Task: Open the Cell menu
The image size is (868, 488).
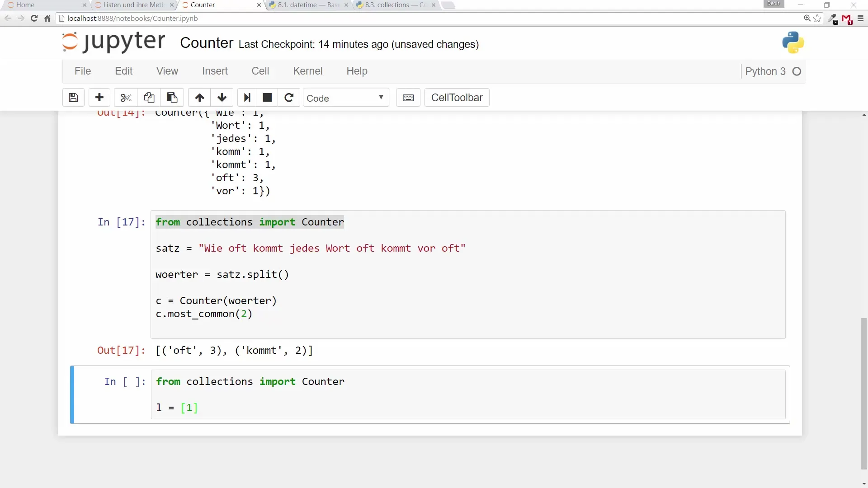Action: 260,71
